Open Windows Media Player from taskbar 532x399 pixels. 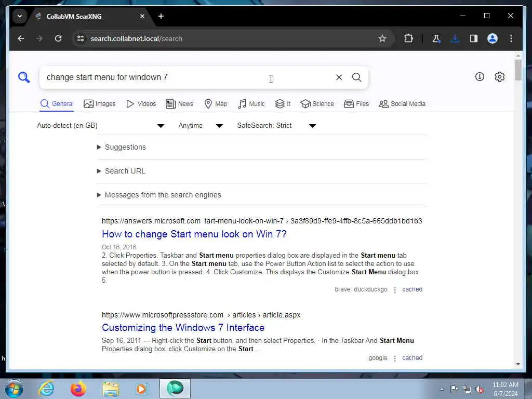(x=142, y=389)
